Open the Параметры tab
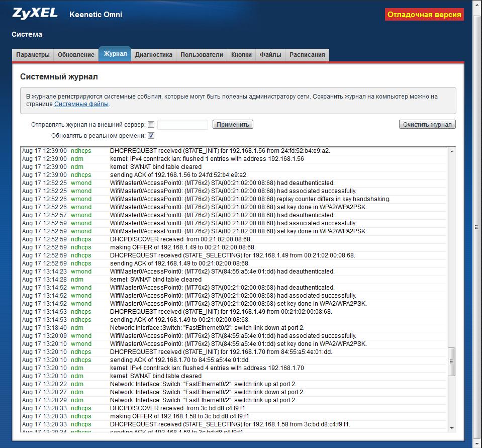This screenshot has width=482, height=448. 33,55
